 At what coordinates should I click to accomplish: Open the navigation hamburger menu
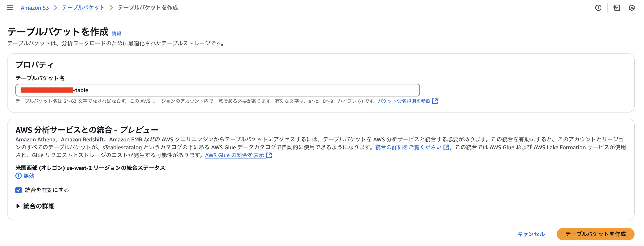pos(10,8)
